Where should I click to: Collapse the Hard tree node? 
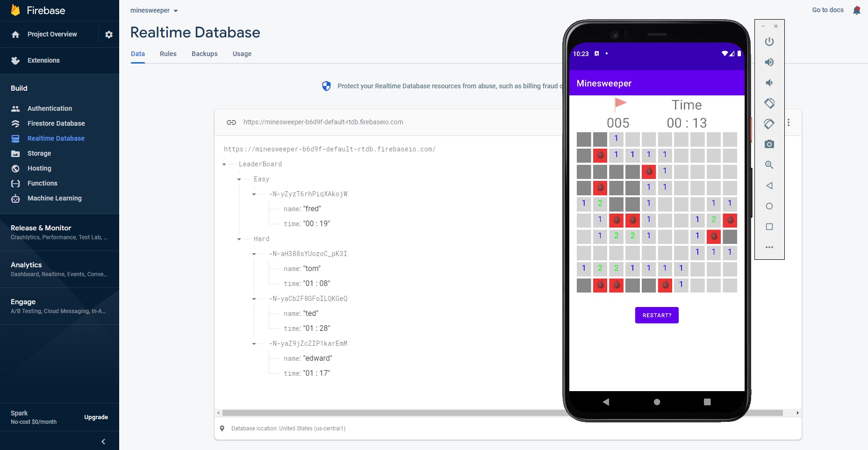coord(239,239)
